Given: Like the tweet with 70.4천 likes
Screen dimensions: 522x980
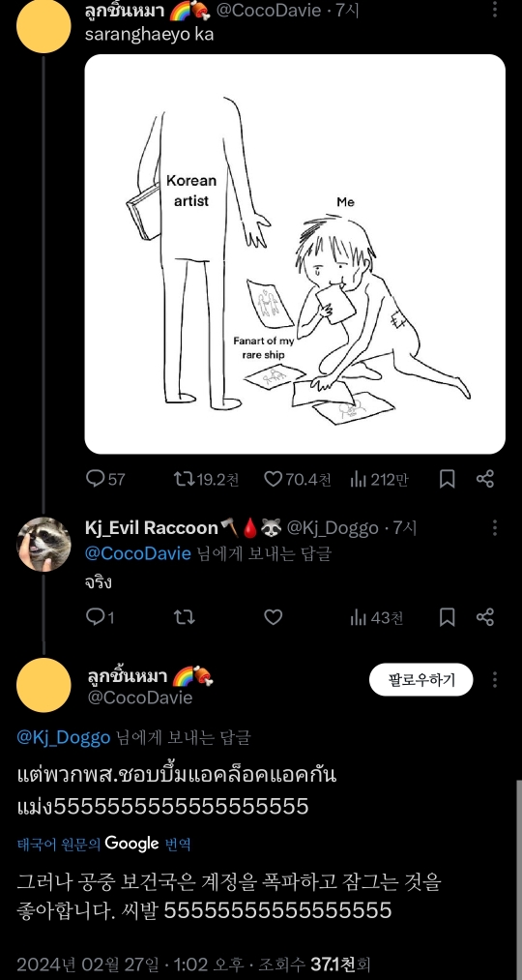Looking at the screenshot, I should click(x=297, y=480).
